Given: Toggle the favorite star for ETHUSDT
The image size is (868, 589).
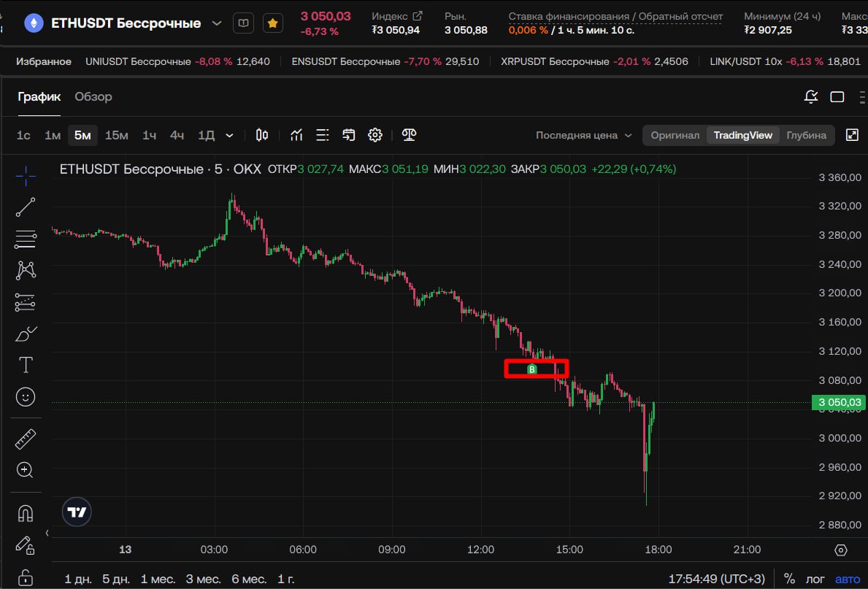Looking at the screenshot, I should click(273, 23).
